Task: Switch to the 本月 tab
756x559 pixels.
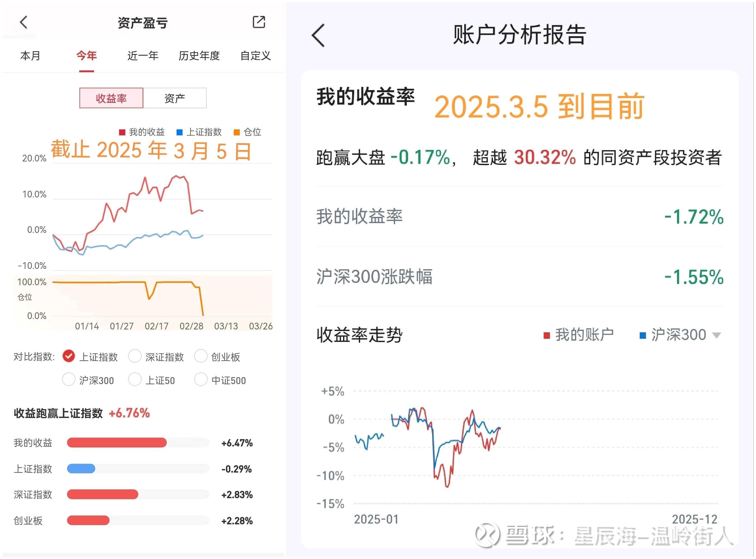Action: click(31, 56)
